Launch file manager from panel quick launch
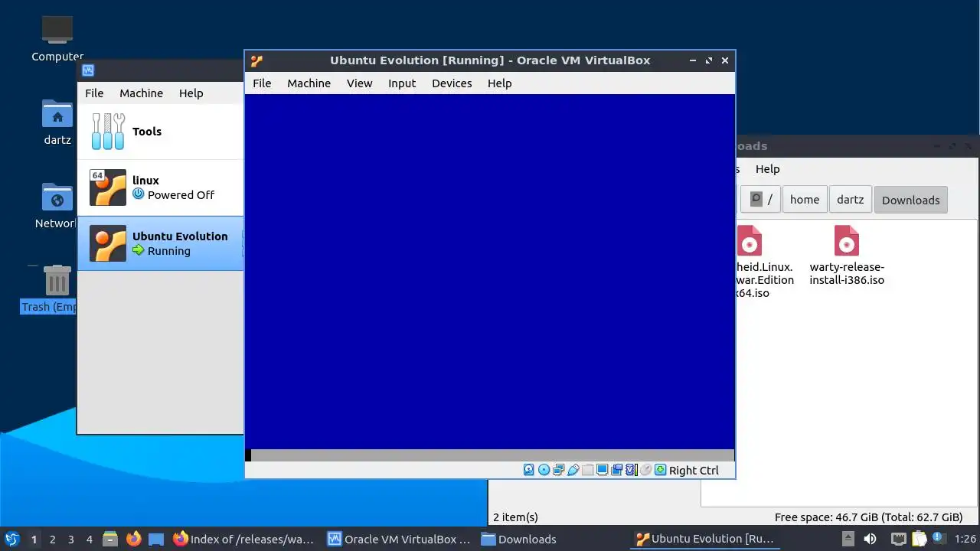Image resolution: width=980 pixels, height=551 pixels. (x=110, y=539)
